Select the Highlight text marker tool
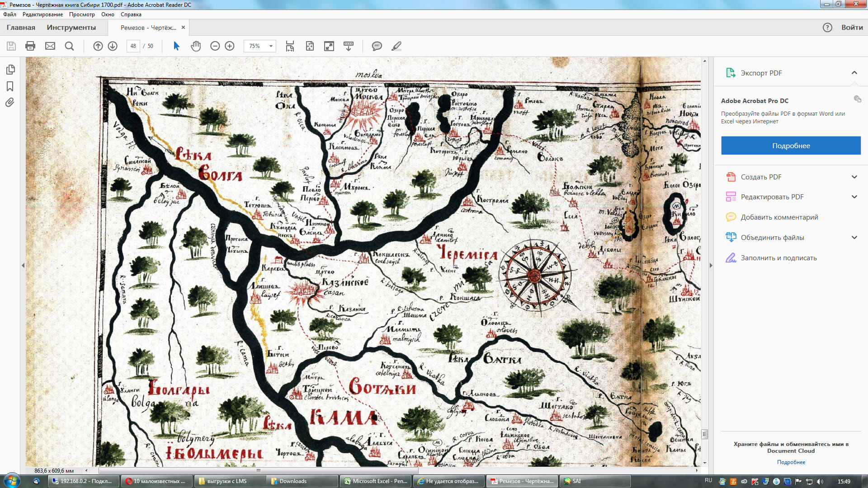The image size is (868, 488). click(396, 46)
